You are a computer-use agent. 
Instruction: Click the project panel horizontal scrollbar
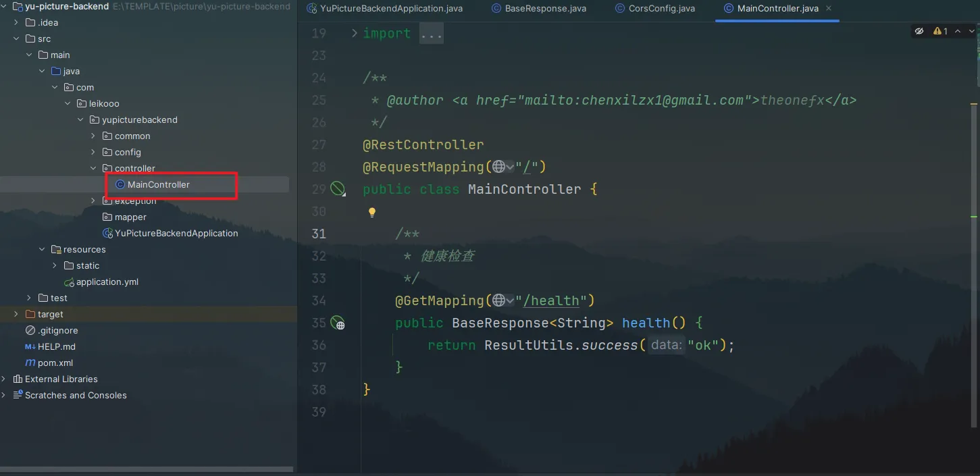[x=147, y=469]
